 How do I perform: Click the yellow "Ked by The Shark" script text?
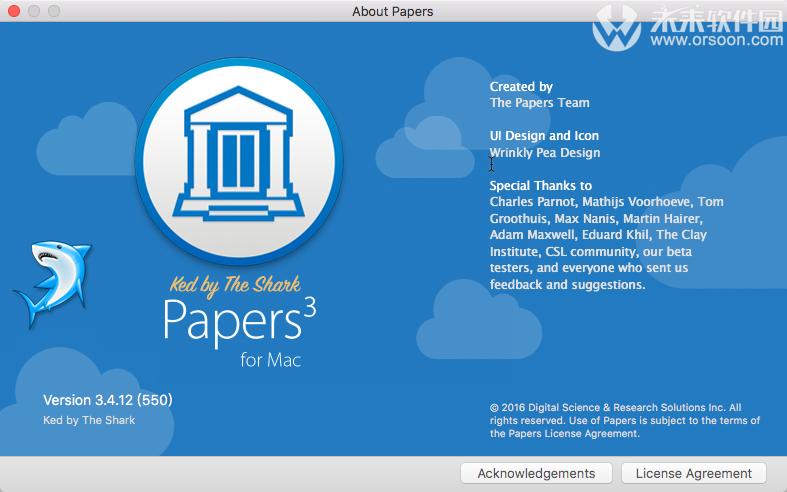[237, 286]
